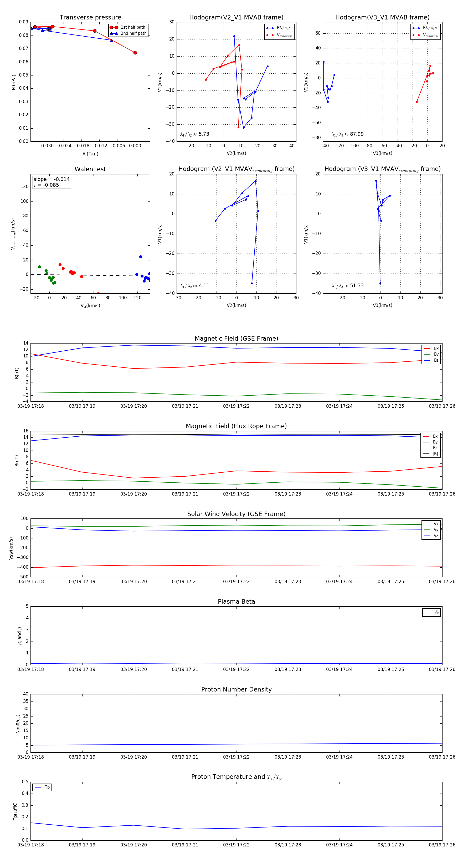Viewport: 473px width, 868px height.
Task: Select the "slope = -0.014" annotation
Action: pos(52,179)
